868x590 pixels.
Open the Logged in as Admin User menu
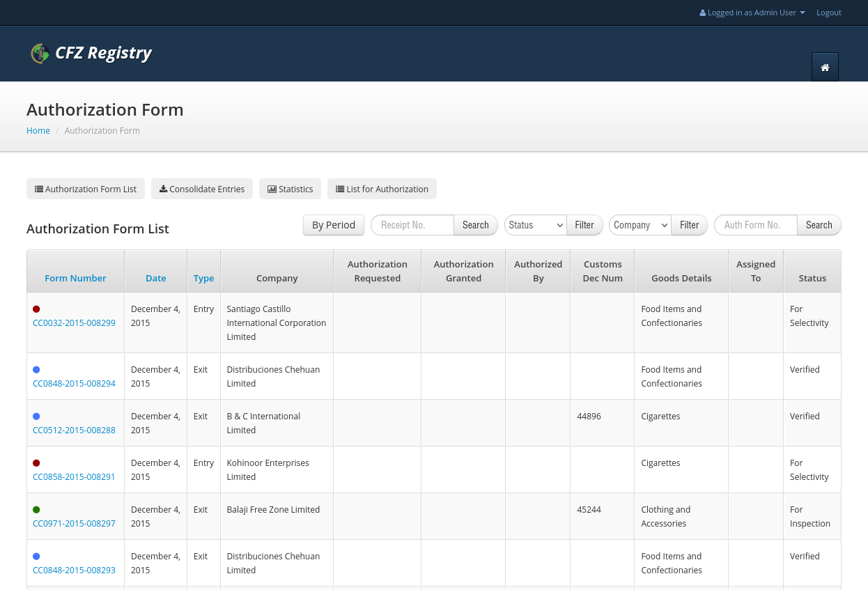pyautogui.click(x=752, y=13)
